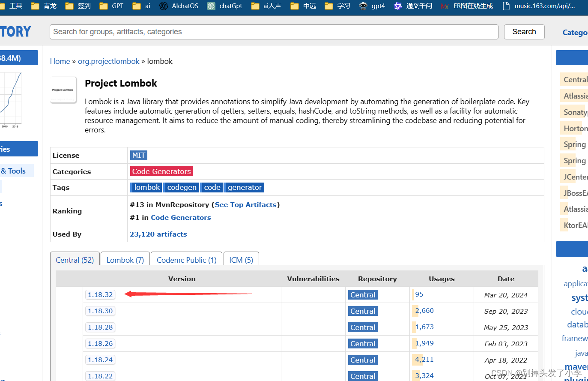This screenshot has width=588, height=381.
Task: Click the search input field
Action: [x=274, y=32]
